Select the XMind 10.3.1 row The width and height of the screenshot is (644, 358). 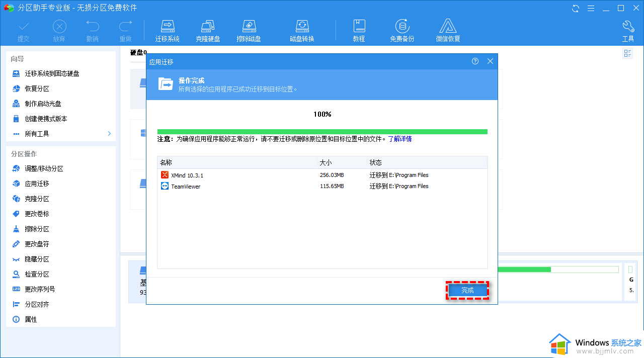coord(323,175)
